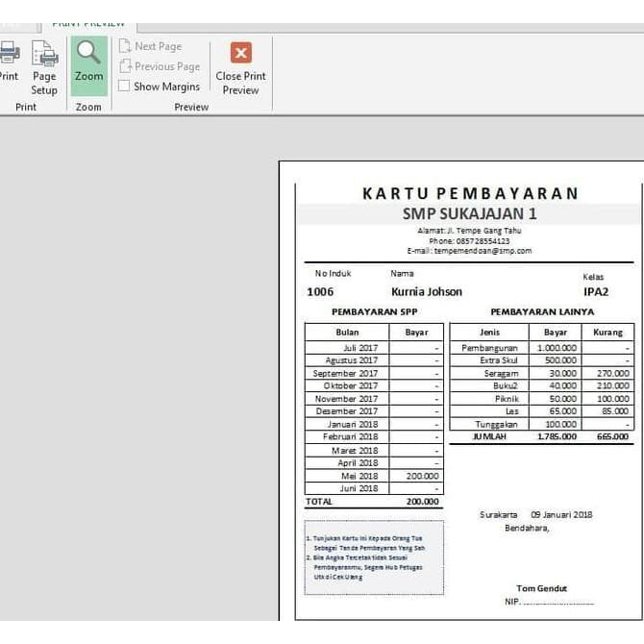Click the Kelas value IPA2
Screen dimensions: 644x644
click(596, 291)
